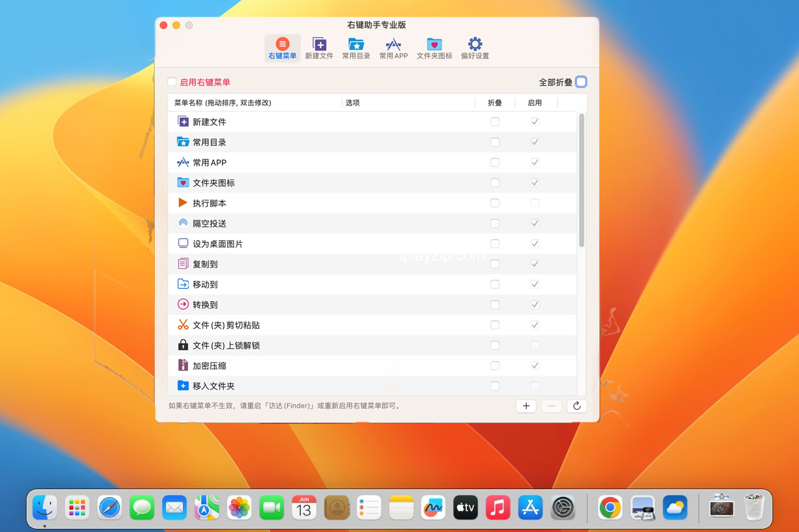The image size is (799, 532).
Task: Click the 启用 column header
Action: pyautogui.click(x=535, y=103)
